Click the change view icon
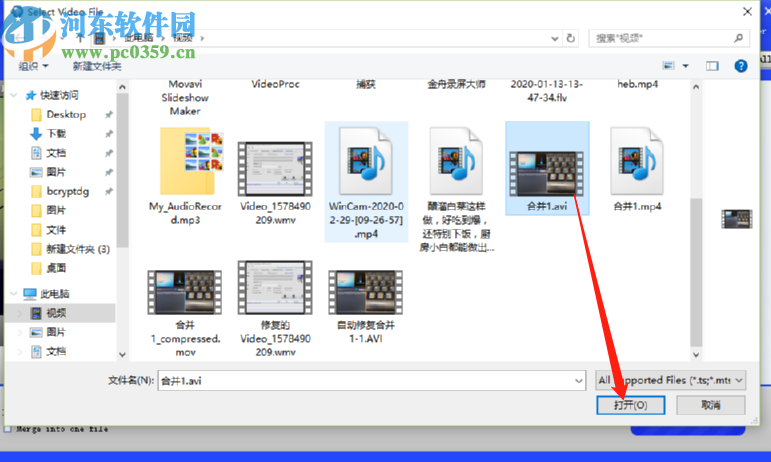Screen dimensions: 771x462 tap(668, 65)
